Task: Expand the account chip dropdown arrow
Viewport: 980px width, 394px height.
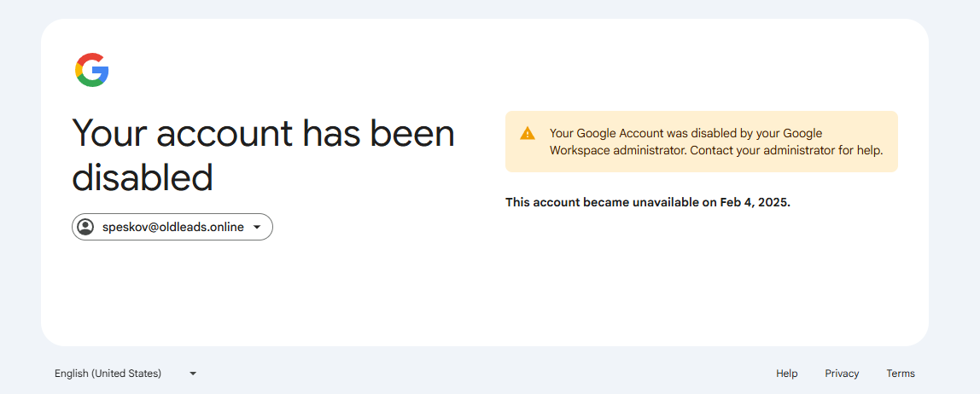Action: pyautogui.click(x=257, y=228)
